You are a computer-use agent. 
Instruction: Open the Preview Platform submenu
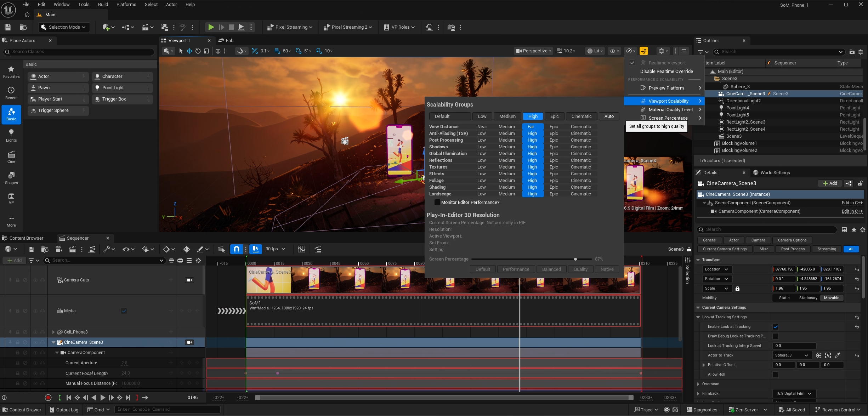pyautogui.click(x=665, y=88)
